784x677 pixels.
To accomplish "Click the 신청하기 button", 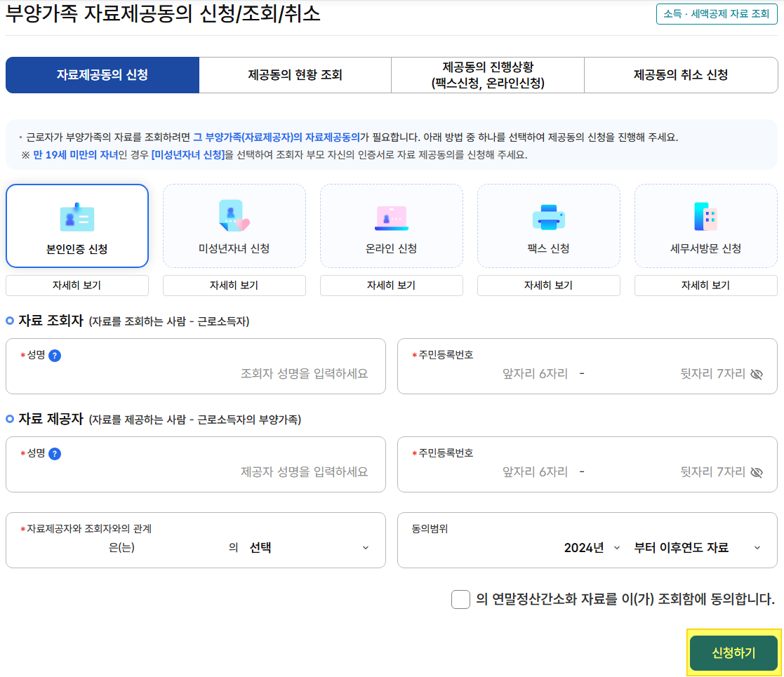I will tap(733, 652).
